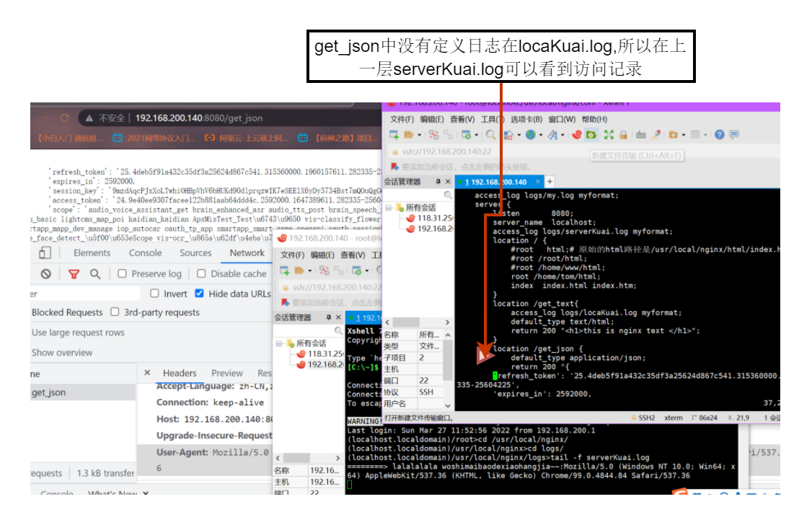Open dropdown arrow next to new-folder icon
Image resolution: width=812 pixels, height=525 pixels.
684,135
